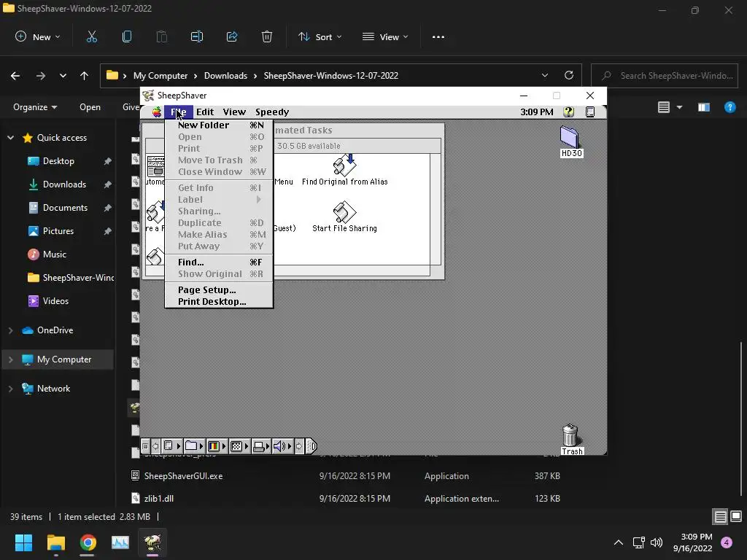747x560 pixels.
Task: Click the control strip close box
Action: (145, 446)
